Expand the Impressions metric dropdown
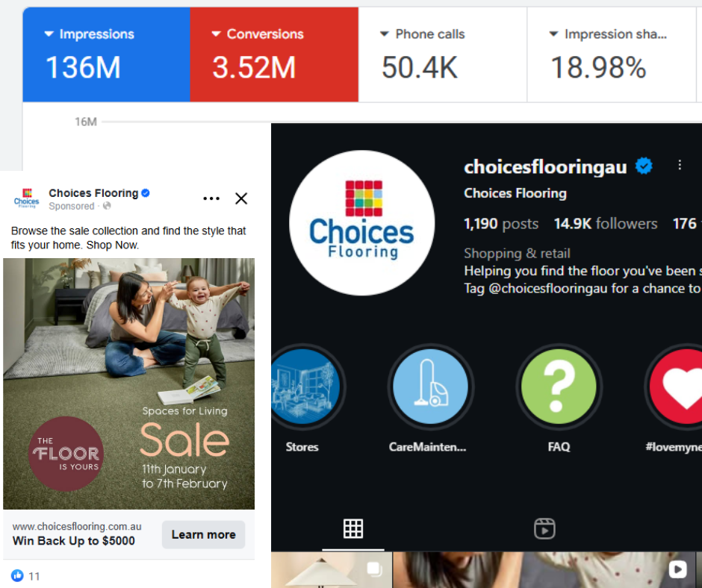The image size is (702, 588). [x=49, y=34]
